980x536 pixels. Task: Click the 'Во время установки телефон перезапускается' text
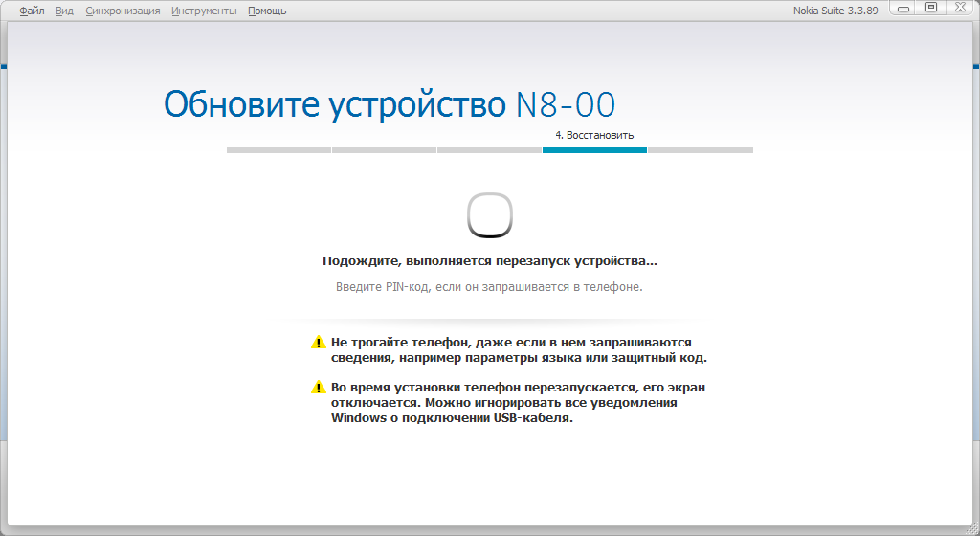[x=518, y=402]
